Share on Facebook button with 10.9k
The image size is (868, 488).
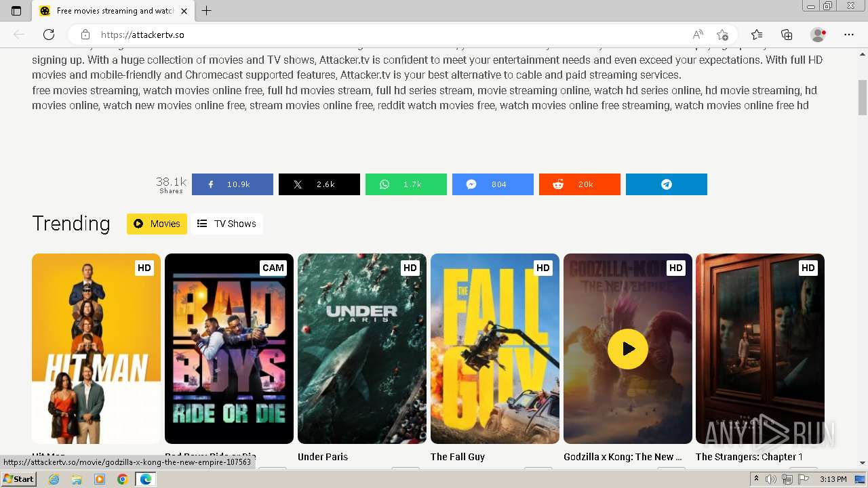tap(232, 184)
